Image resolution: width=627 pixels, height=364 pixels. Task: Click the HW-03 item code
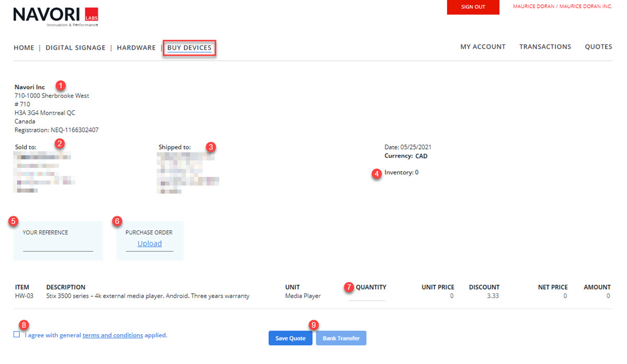pyautogui.click(x=25, y=296)
